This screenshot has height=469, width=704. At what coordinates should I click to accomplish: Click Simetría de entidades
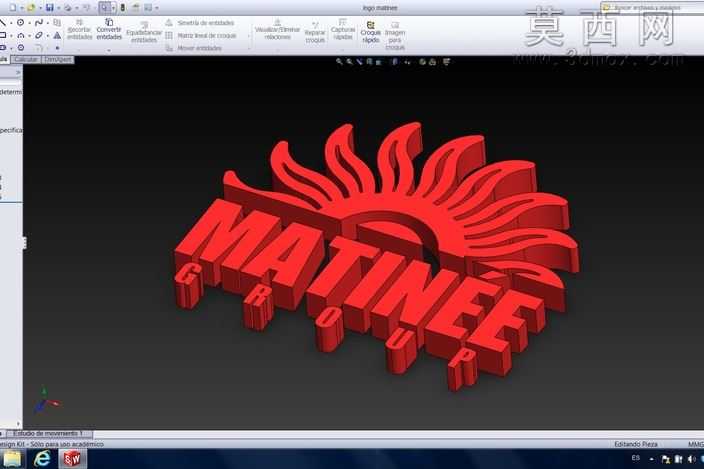pos(200,22)
